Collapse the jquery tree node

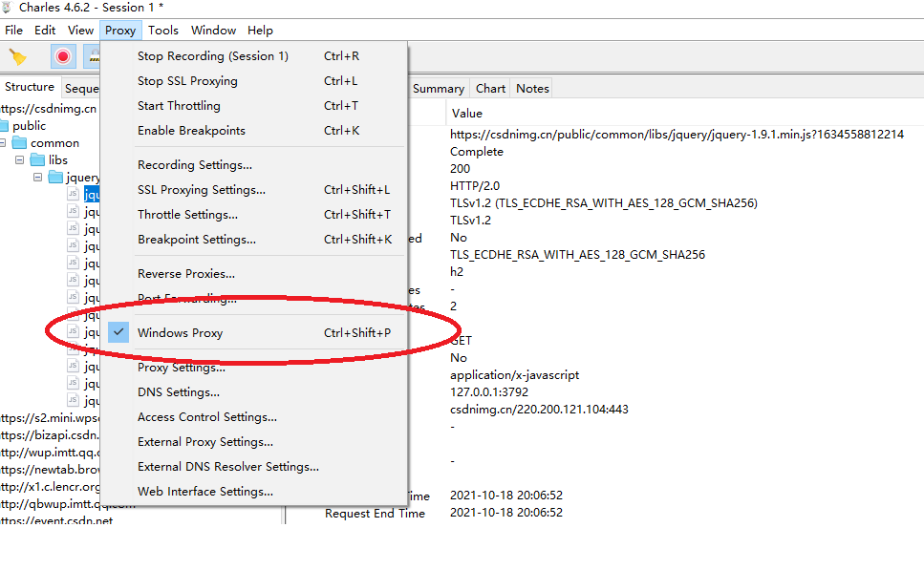(x=36, y=176)
